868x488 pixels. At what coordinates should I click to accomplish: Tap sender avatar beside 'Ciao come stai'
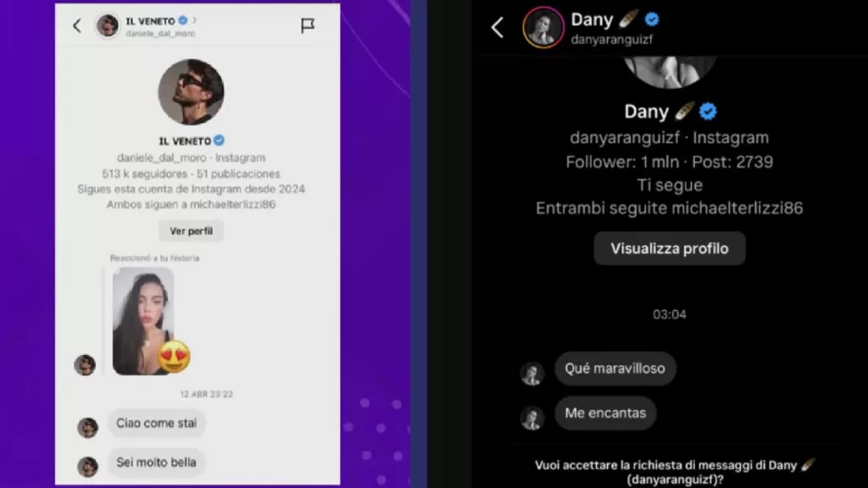[x=87, y=428]
